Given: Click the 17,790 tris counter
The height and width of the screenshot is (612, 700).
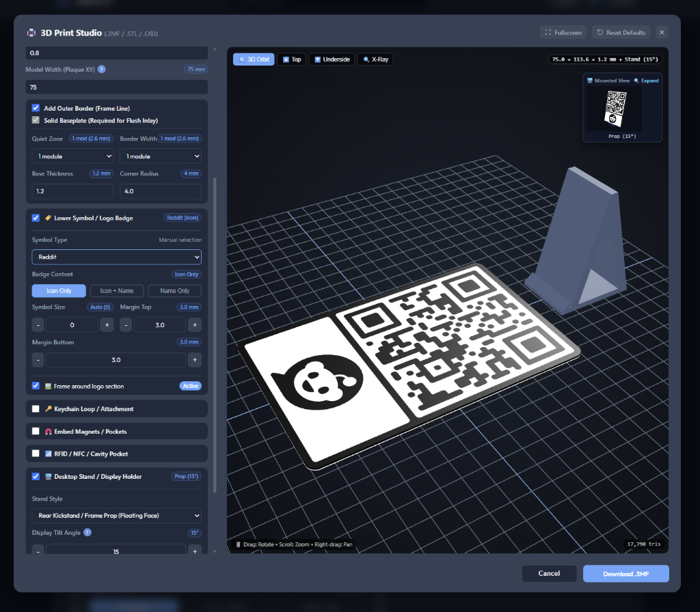Looking at the screenshot, I should [x=644, y=544].
